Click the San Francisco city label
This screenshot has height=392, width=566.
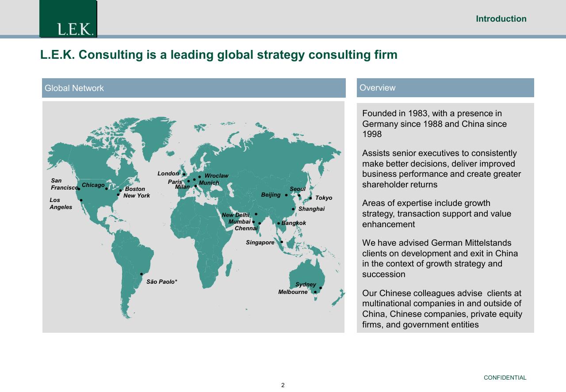click(64, 184)
